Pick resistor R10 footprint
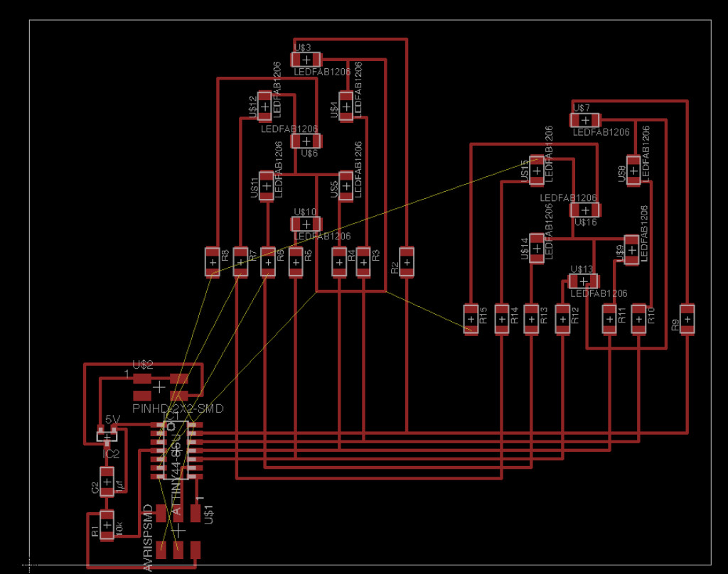Image resolution: width=728 pixels, height=574 pixels. (639, 319)
